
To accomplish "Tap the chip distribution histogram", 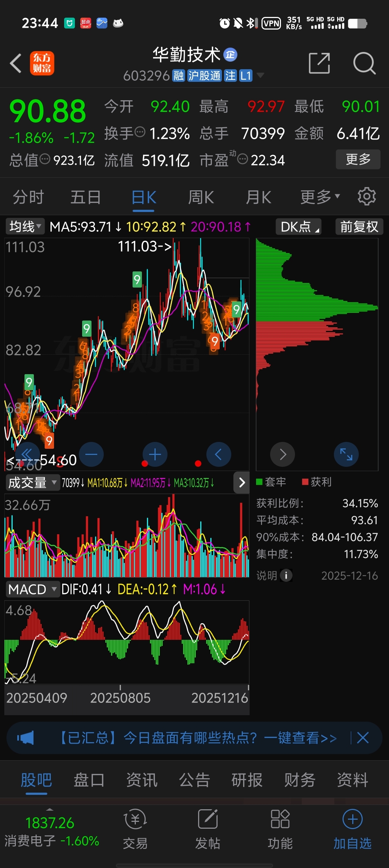I will pyautogui.click(x=317, y=354).
